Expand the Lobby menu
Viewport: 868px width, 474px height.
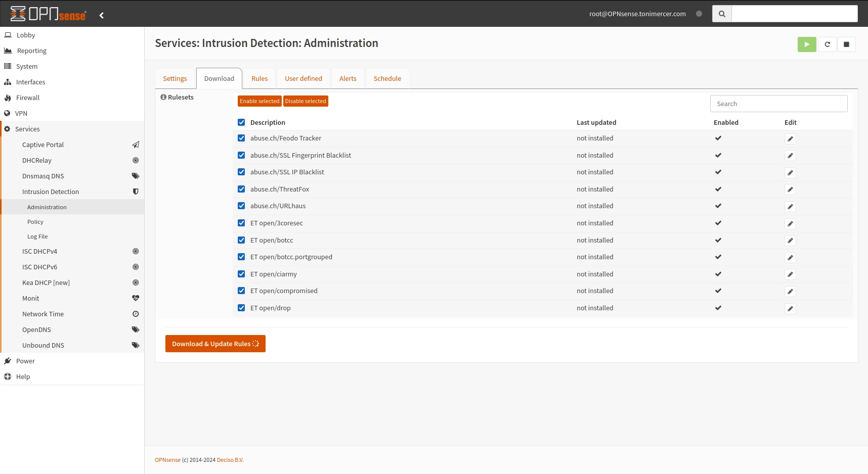click(x=72, y=35)
